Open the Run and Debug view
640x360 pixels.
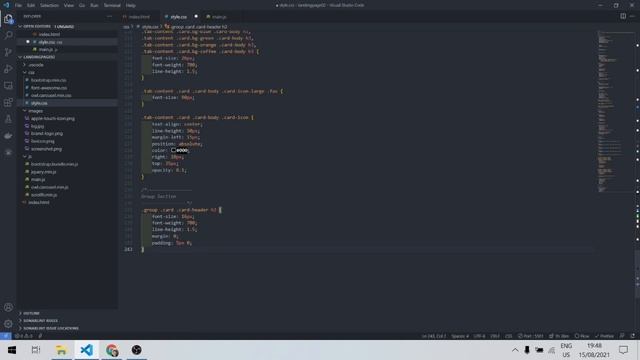point(8,69)
